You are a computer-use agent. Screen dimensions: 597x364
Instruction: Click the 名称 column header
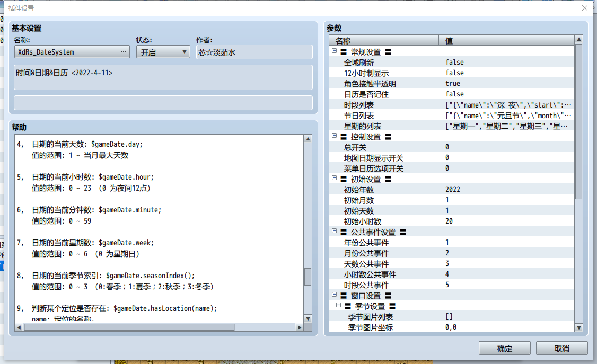pos(384,40)
